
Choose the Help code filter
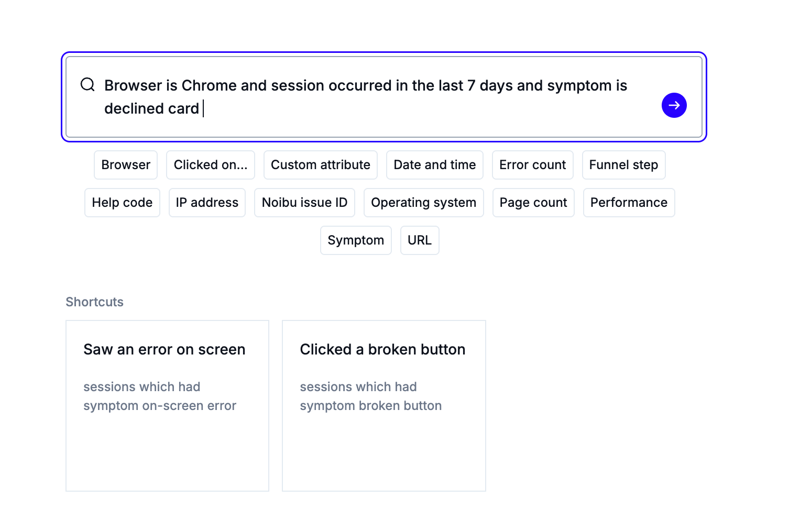pos(122,203)
